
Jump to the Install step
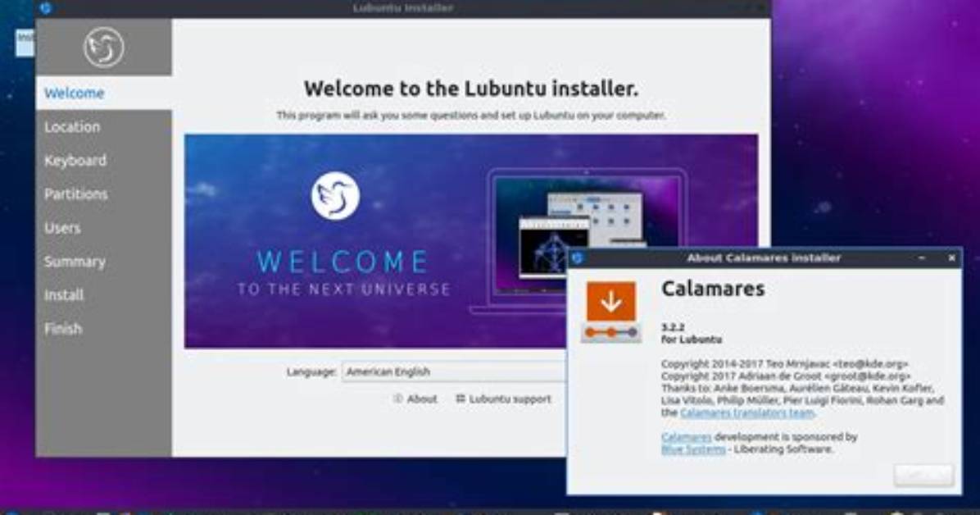pos(104,294)
